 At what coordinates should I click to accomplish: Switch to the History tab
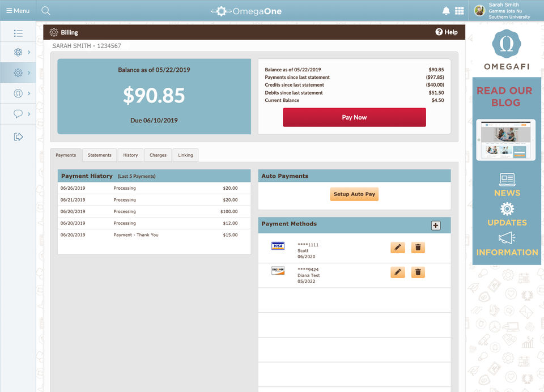(x=130, y=155)
